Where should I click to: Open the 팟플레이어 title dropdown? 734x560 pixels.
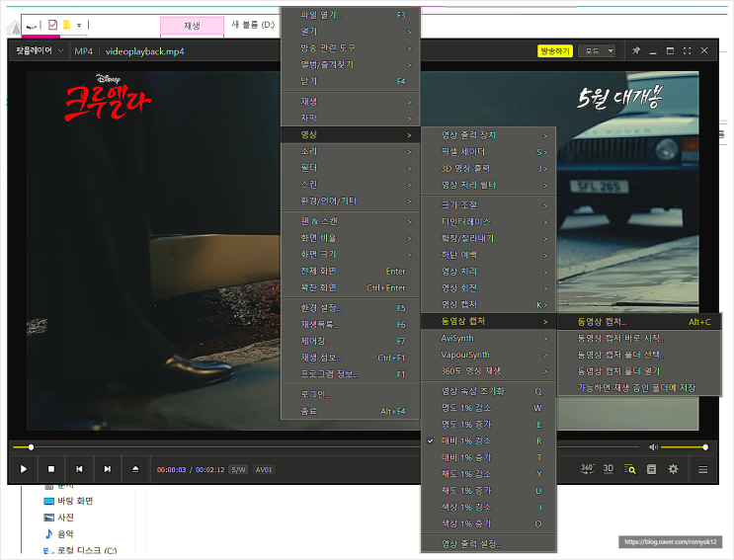pyautogui.click(x=39, y=50)
